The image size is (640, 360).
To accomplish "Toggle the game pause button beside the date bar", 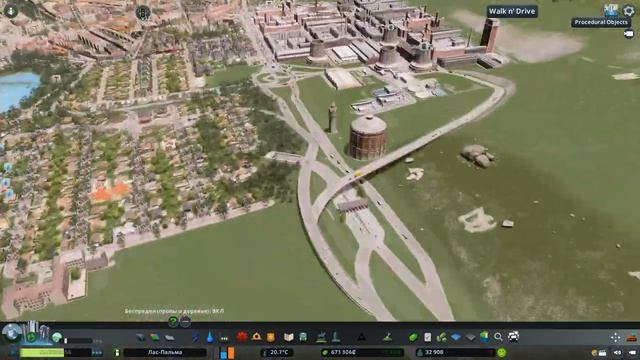I will 13,352.
